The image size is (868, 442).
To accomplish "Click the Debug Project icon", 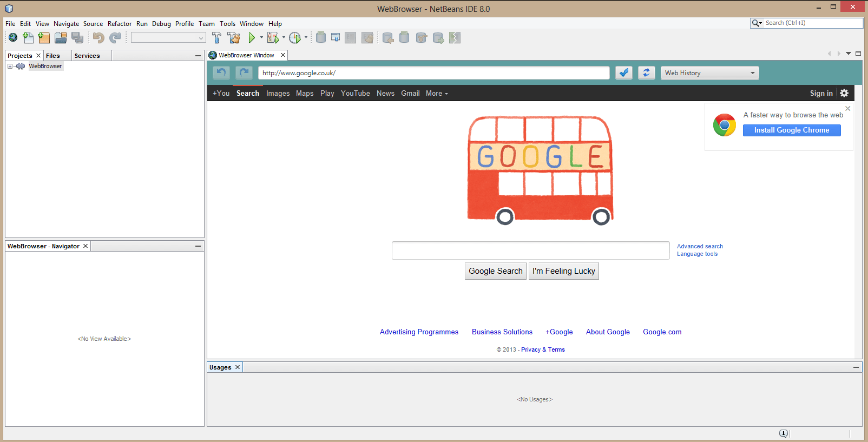I will click(x=273, y=38).
